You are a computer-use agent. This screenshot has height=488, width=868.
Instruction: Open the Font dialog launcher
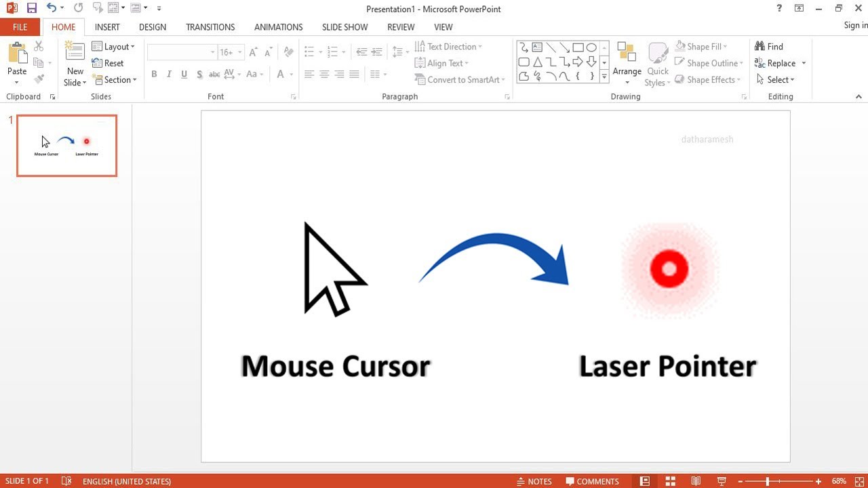(294, 97)
